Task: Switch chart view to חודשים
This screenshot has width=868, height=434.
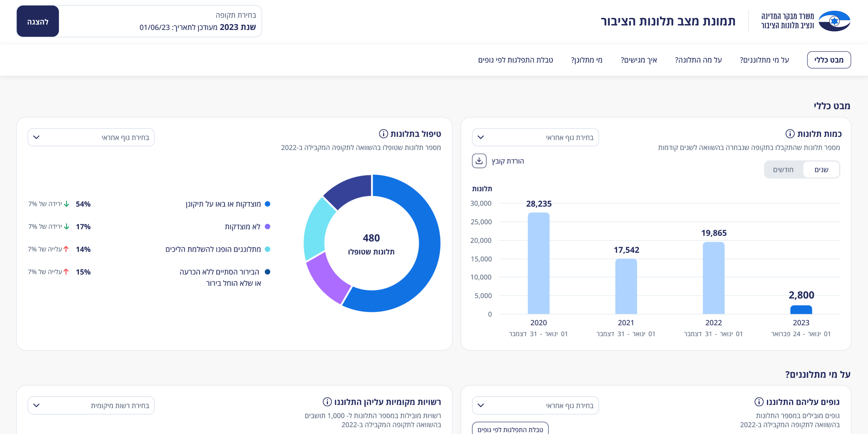Action: click(783, 170)
